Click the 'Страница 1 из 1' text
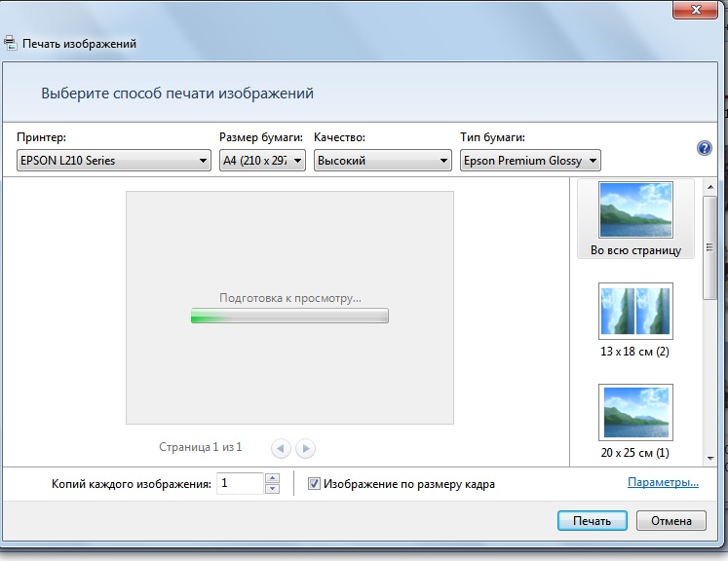 point(201,447)
